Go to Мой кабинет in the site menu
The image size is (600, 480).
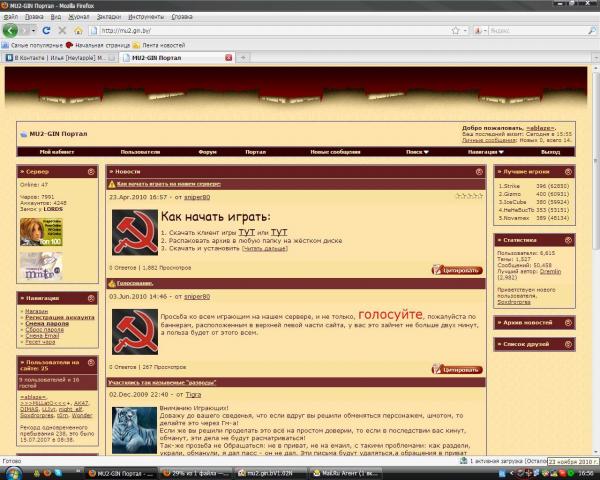[x=57, y=152]
